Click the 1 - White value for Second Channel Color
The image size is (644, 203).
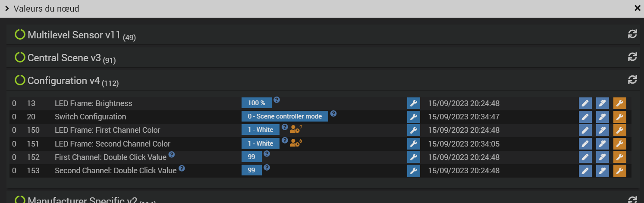260,144
